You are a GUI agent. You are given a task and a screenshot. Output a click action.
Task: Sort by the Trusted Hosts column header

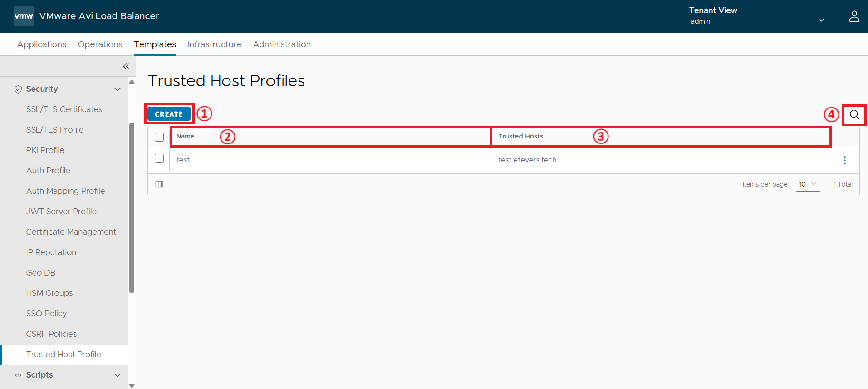point(520,136)
